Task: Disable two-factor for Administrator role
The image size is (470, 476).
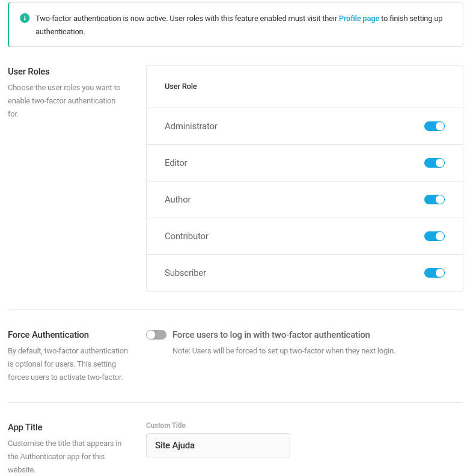Action: click(435, 126)
